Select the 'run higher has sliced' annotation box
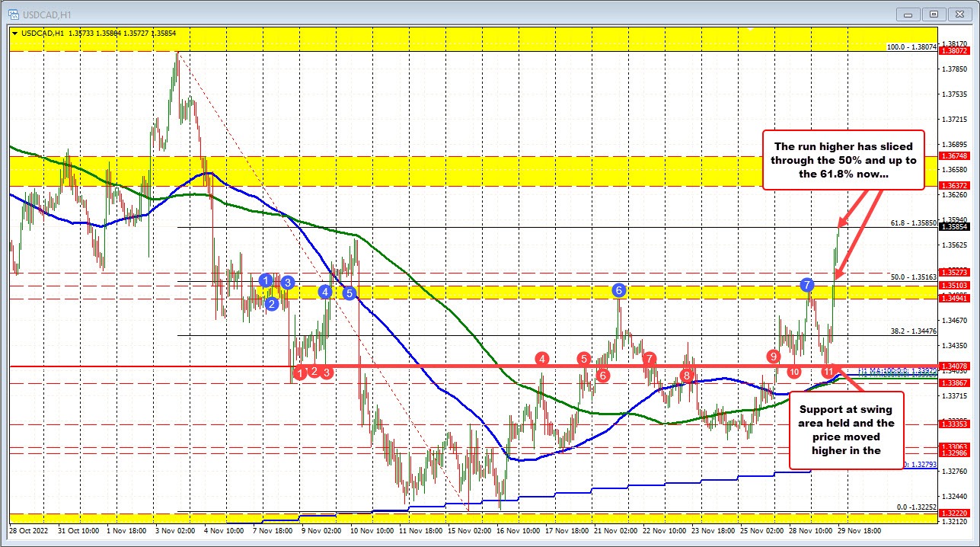The height and width of the screenshot is (547, 980). coord(842,160)
